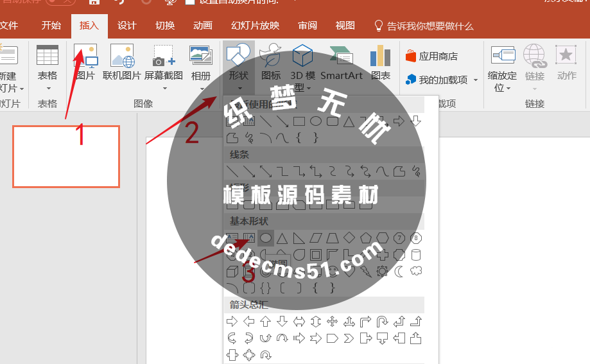This screenshot has height=364, width=590.
Task: Pick up arrow in 箭头总汇
Action: point(266,322)
